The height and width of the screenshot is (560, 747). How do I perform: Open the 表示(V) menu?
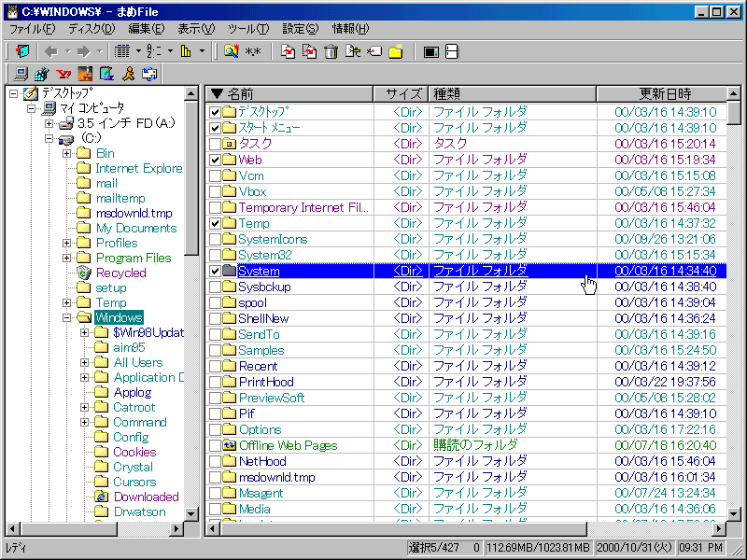click(196, 29)
